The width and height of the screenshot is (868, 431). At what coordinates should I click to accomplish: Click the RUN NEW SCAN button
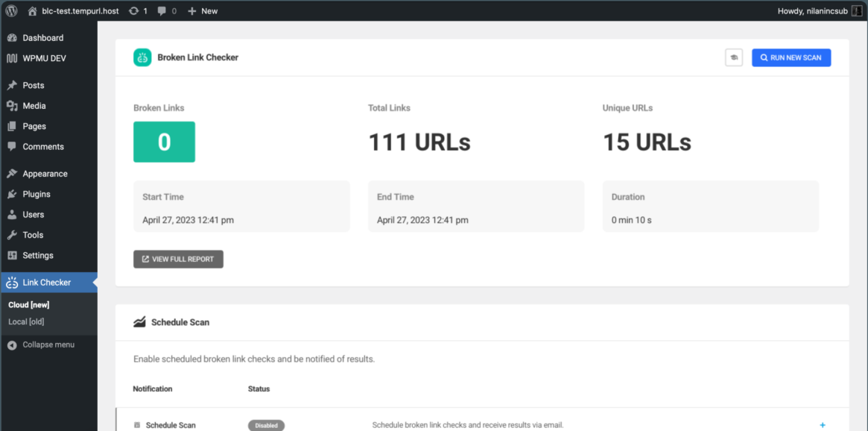[x=791, y=57]
